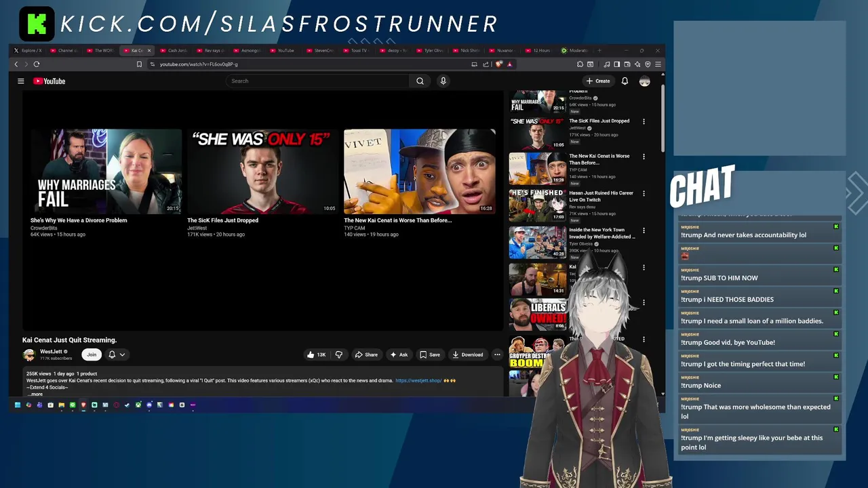The image size is (868, 488).
Task: Switch to the Cash Jordan tab
Action: 174,50
